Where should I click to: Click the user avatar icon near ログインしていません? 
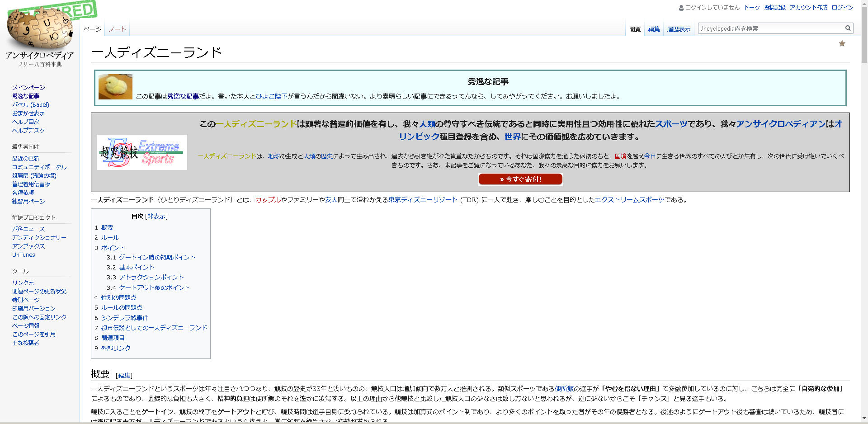681,8
